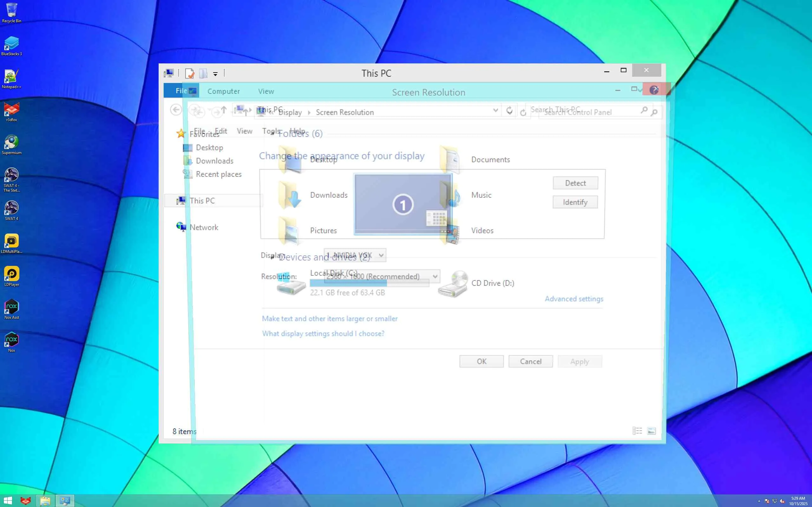The height and width of the screenshot is (507, 812).
Task: Click the large icons view toggle
Action: tap(651, 431)
